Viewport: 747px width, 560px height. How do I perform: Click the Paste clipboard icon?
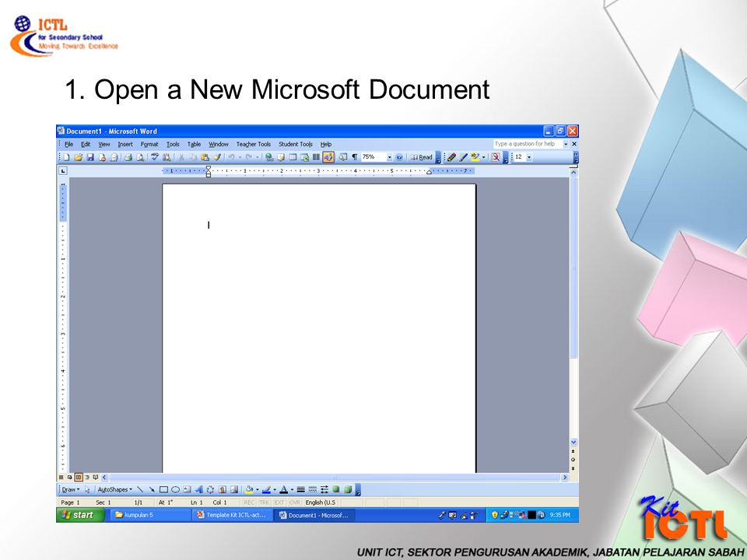click(x=205, y=157)
